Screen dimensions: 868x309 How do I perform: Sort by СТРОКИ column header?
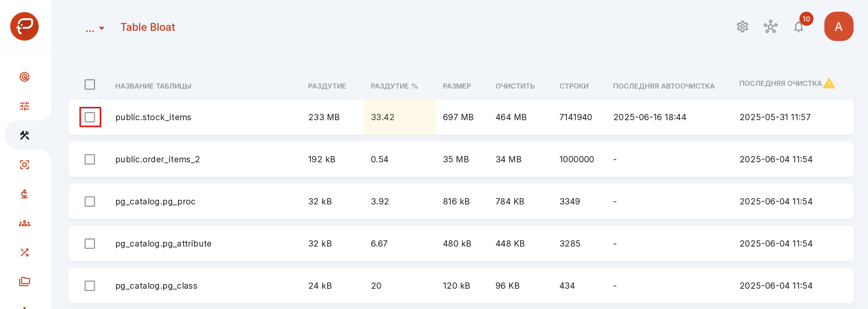click(574, 86)
